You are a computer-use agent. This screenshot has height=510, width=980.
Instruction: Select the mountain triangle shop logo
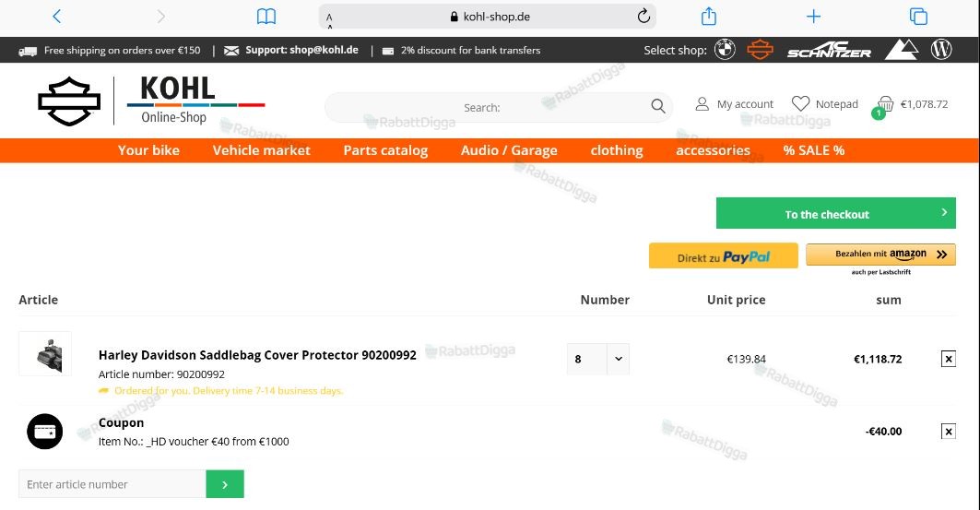tap(902, 50)
